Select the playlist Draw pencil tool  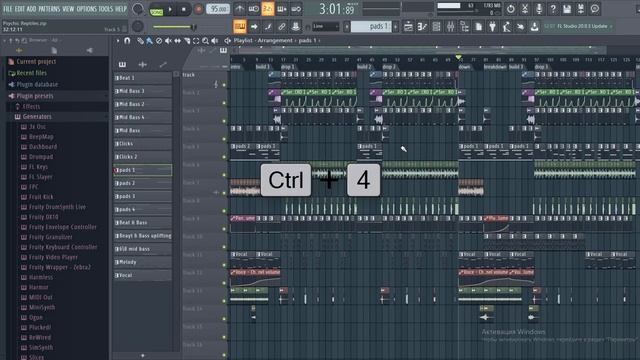[140, 40]
